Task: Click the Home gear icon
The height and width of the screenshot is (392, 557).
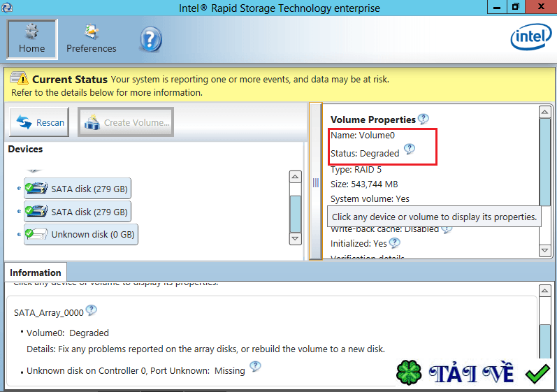Action: click(31, 31)
